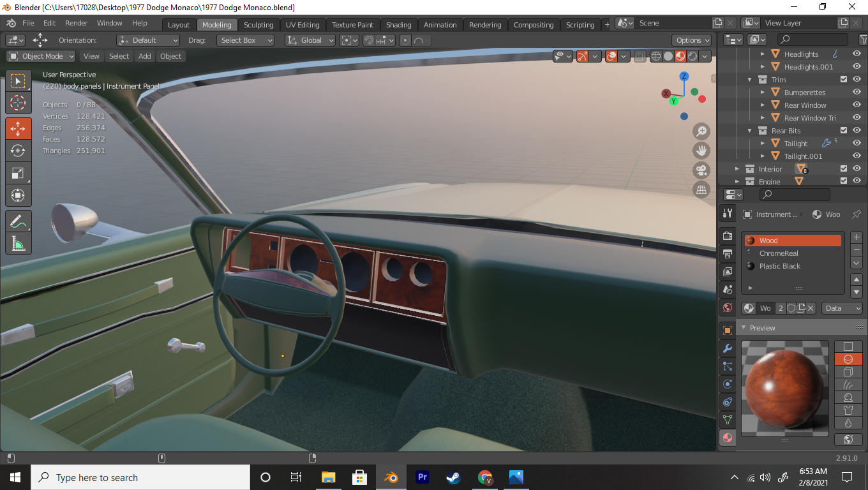Expand the Interior collection
The width and height of the screenshot is (868, 490).
click(737, 169)
